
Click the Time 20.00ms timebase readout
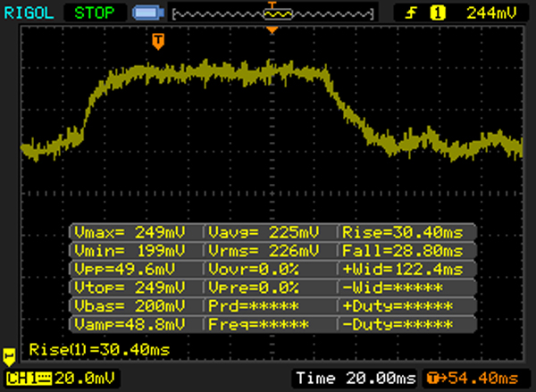356,379
